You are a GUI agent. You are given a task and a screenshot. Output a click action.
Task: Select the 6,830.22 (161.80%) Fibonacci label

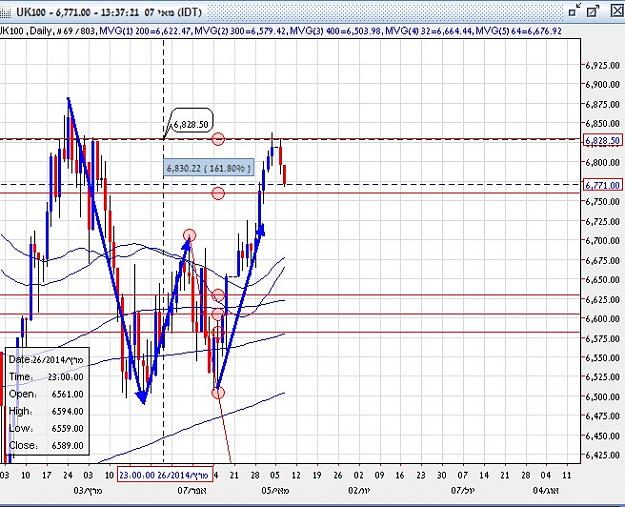coord(208,168)
